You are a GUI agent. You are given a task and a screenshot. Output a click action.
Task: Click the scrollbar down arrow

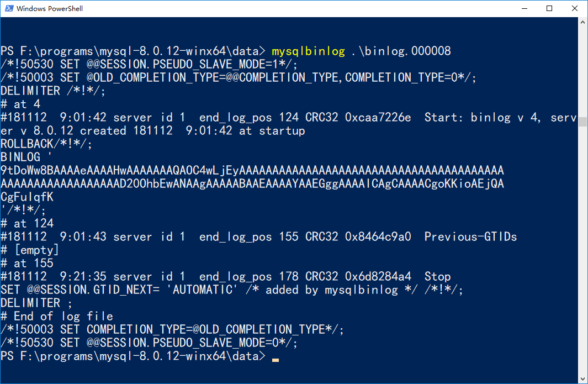click(583, 378)
